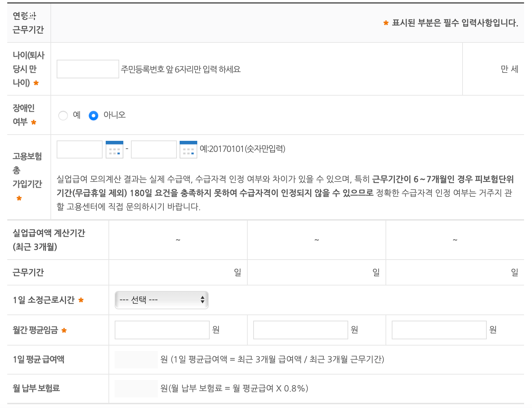Click the 1일 평균 급여액 display field
This screenshot has width=532, height=408.
click(x=136, y=359)
